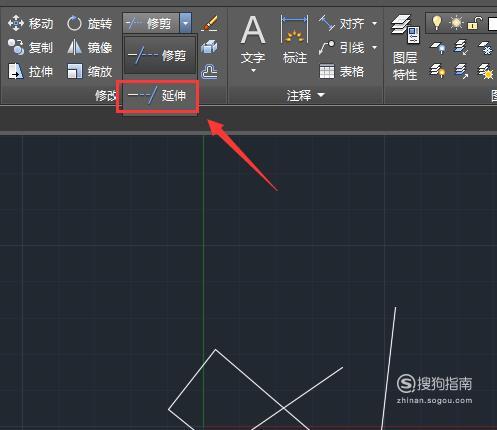497x430 pixels.
Task: Select the Stretch (拉伸) tool
Action: [x=30, y=72]
